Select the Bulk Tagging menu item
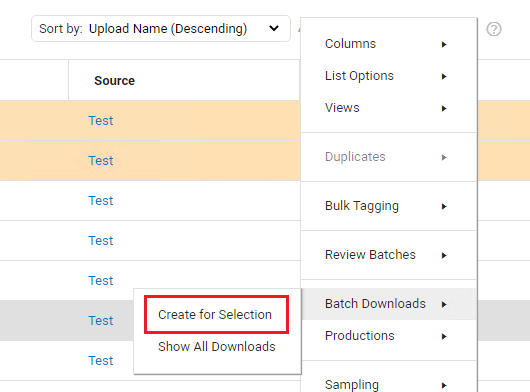530x392 pixels. point(389,206)
